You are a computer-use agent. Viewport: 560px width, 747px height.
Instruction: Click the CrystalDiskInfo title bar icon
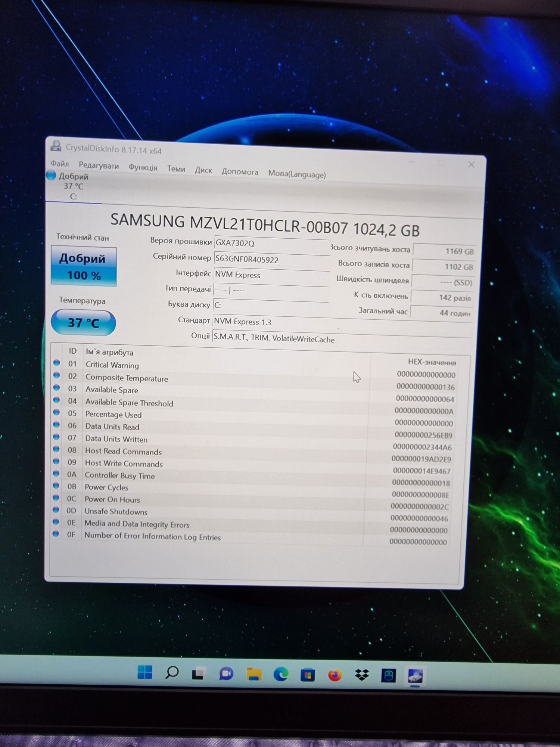coord(56,146)
